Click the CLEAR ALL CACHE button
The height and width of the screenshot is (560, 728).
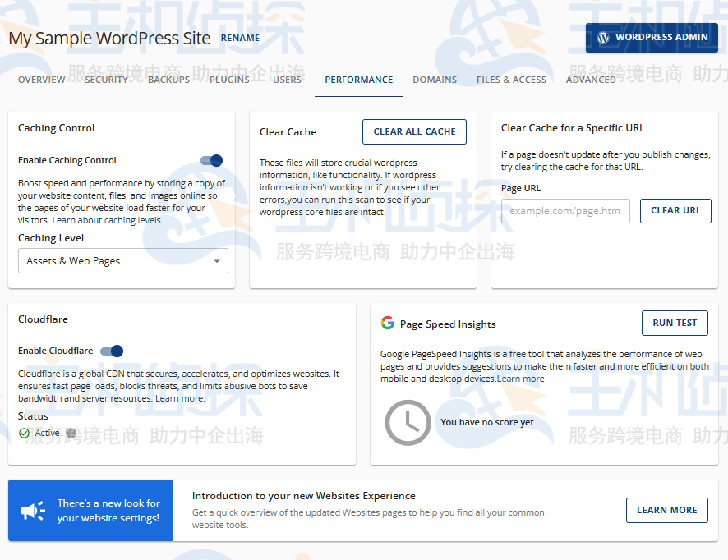click(414, 131)
